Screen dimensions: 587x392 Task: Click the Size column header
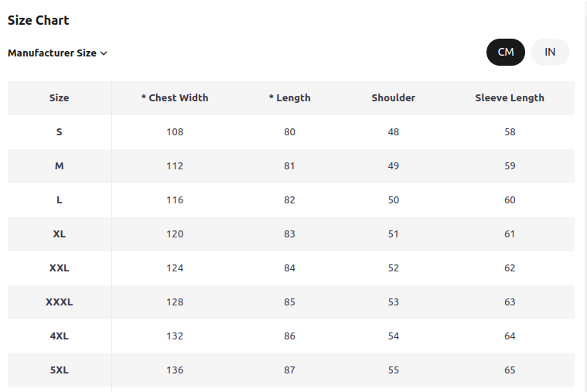click(x=59, y=98)
